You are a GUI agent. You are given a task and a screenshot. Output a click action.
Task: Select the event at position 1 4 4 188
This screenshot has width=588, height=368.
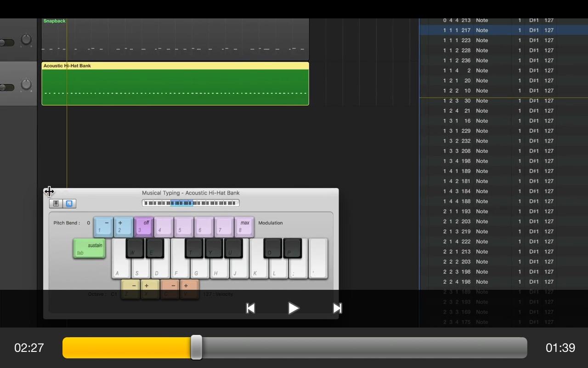click(503, 201)
